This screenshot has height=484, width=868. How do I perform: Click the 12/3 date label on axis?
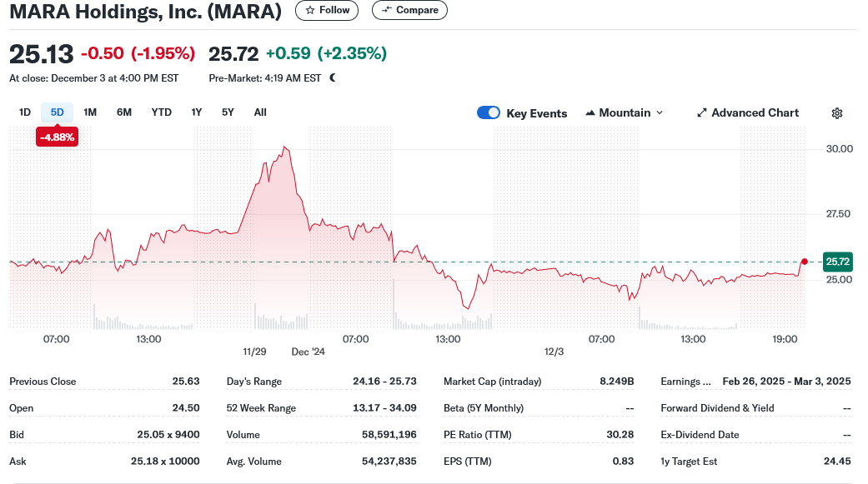coord(554,352)
